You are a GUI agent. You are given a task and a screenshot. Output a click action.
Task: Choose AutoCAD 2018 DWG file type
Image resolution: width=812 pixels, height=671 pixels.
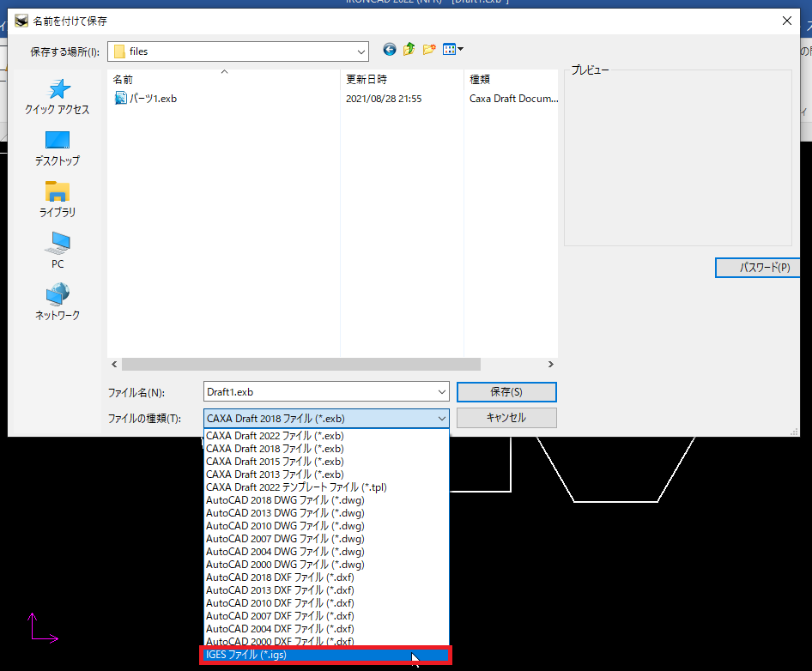pos(285,500)
